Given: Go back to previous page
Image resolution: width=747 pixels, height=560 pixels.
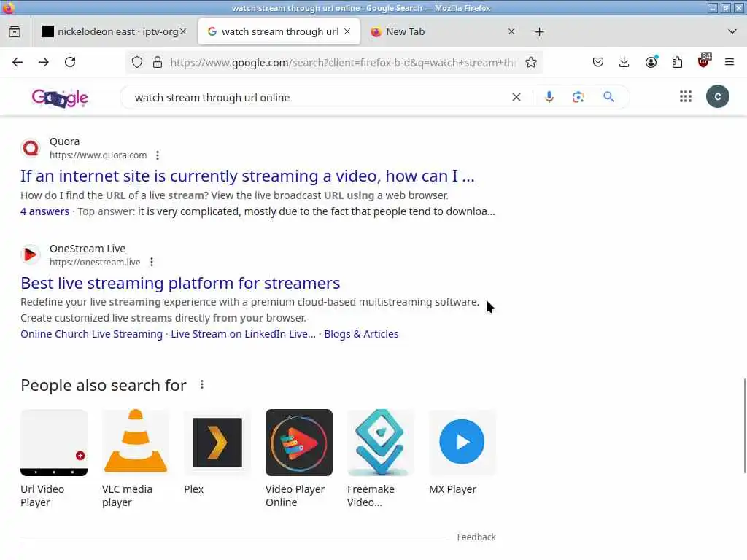Looking at the screenshot, I should (18, 63).
